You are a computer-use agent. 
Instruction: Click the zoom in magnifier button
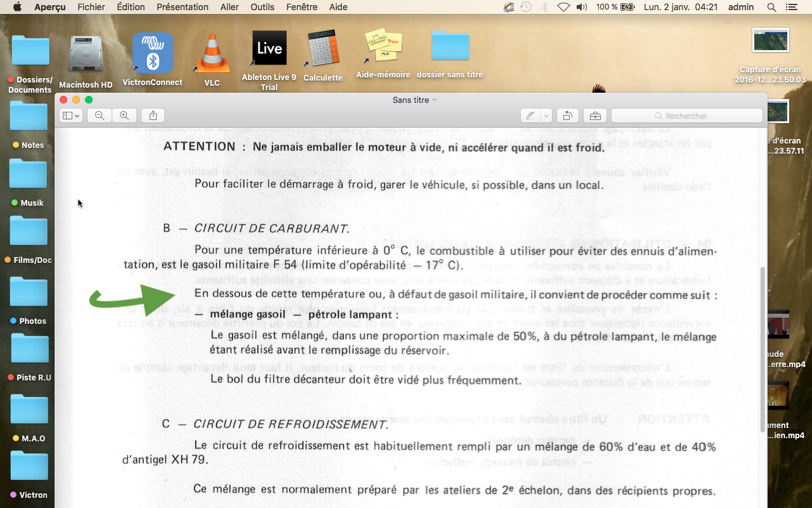pyautogui.click(x=124, y=116)
